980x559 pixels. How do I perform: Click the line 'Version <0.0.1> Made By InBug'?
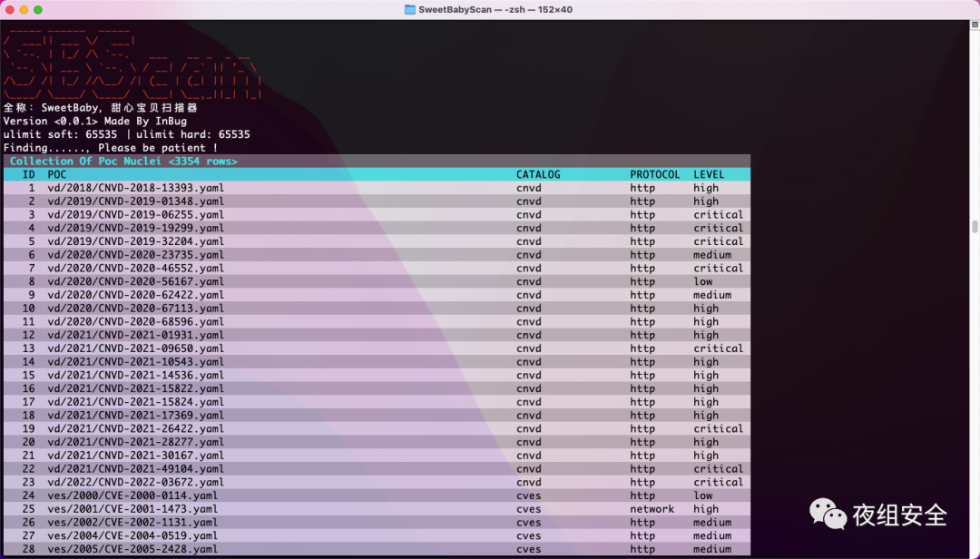(x=95, y=122)
